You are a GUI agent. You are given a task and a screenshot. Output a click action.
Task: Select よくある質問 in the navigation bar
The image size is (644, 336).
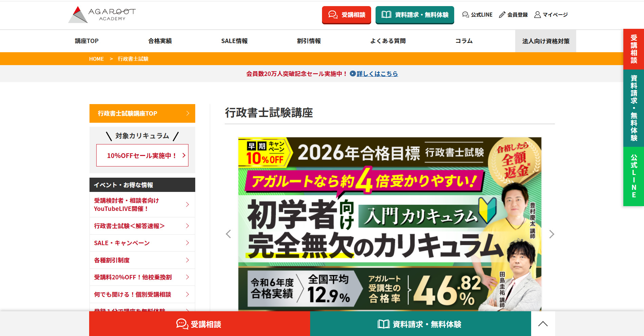pos(388,41)
